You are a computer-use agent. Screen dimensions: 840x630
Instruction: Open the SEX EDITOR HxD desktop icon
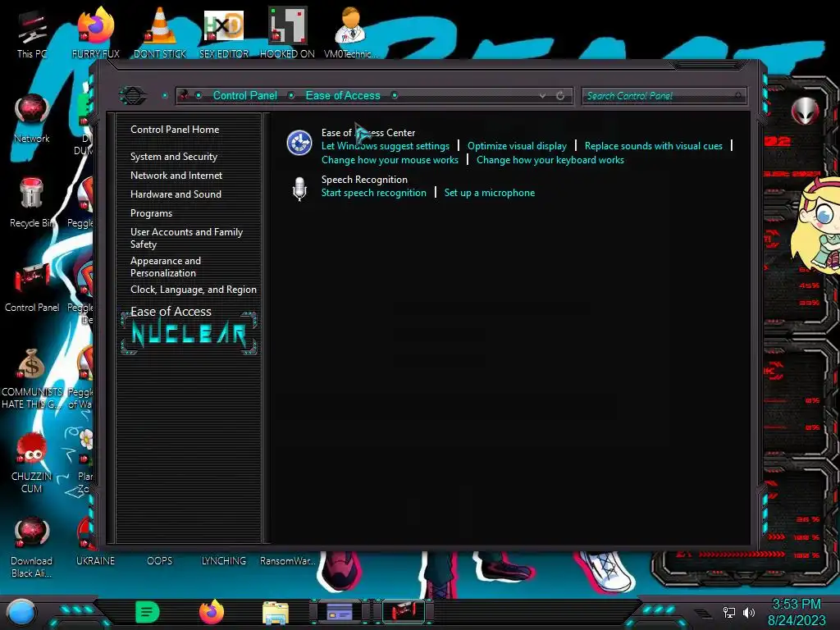[x=224, y=33]
